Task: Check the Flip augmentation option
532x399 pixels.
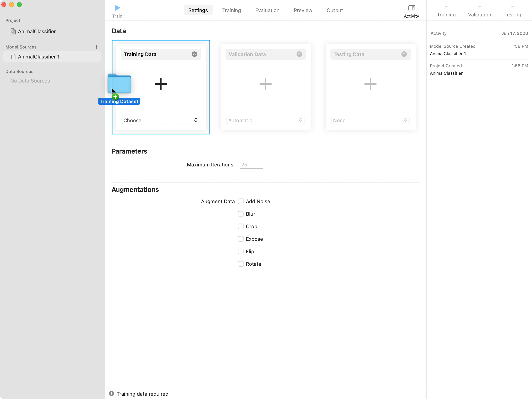Action: coord(241,251)
